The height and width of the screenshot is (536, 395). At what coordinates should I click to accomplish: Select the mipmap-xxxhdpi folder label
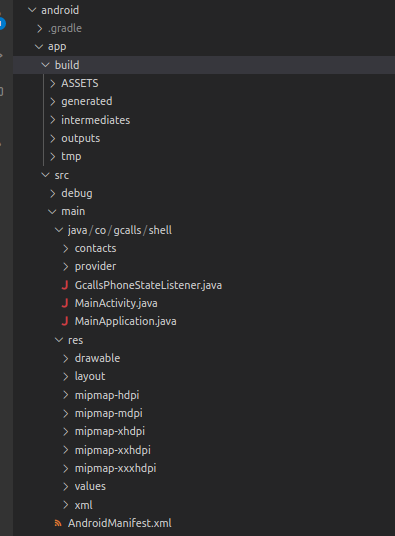pos(115,468)
